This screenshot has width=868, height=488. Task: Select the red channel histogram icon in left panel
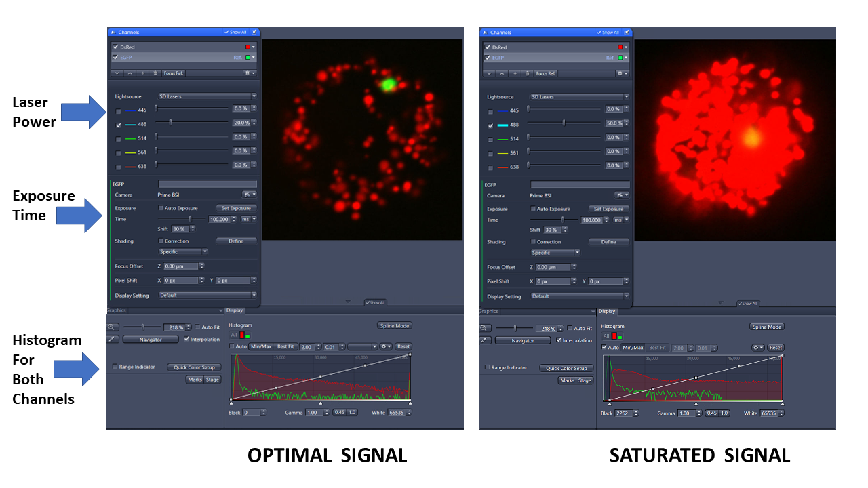pos(242,335)
